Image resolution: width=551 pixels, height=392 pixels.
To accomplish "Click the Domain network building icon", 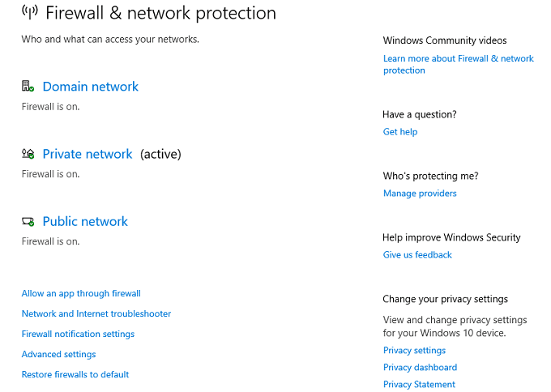I will tap(28, 87).
